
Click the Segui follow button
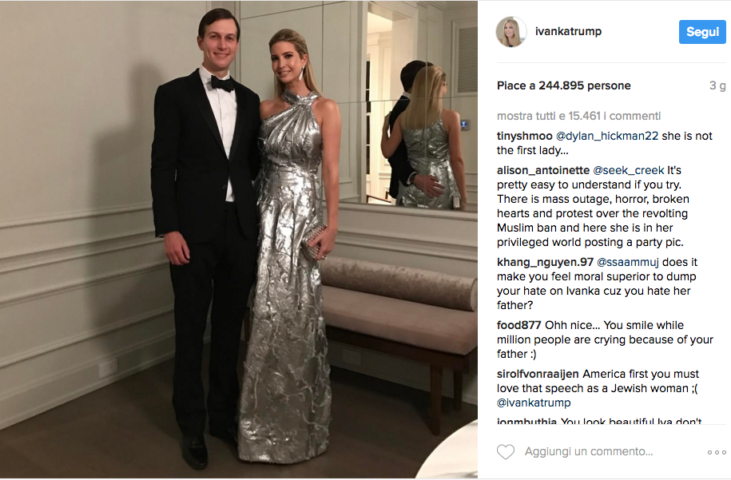(x=702, y=32)
